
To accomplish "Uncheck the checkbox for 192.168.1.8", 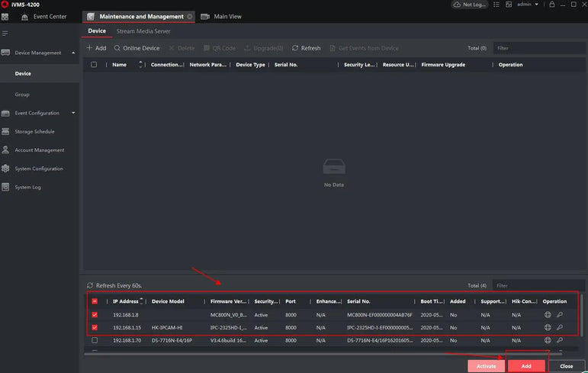I will (x=95, y=314).
